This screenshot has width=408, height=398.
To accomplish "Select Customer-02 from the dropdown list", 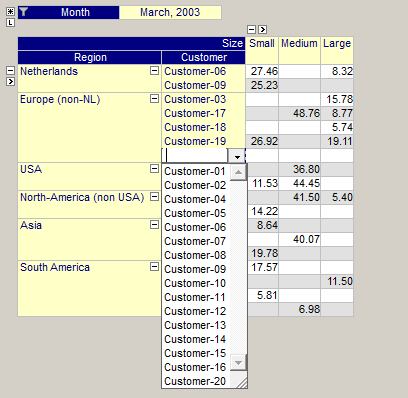I will click(x=195, y=185).
